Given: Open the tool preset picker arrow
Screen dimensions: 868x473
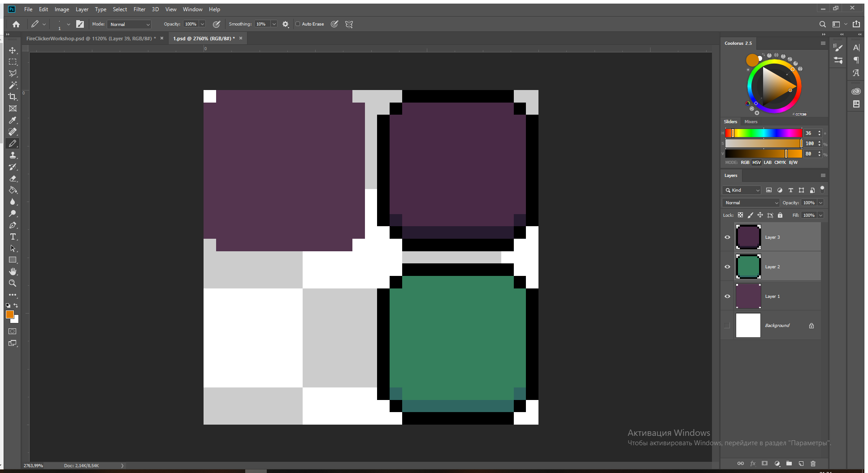Looking at the screenshot, I should coord(44,24).
